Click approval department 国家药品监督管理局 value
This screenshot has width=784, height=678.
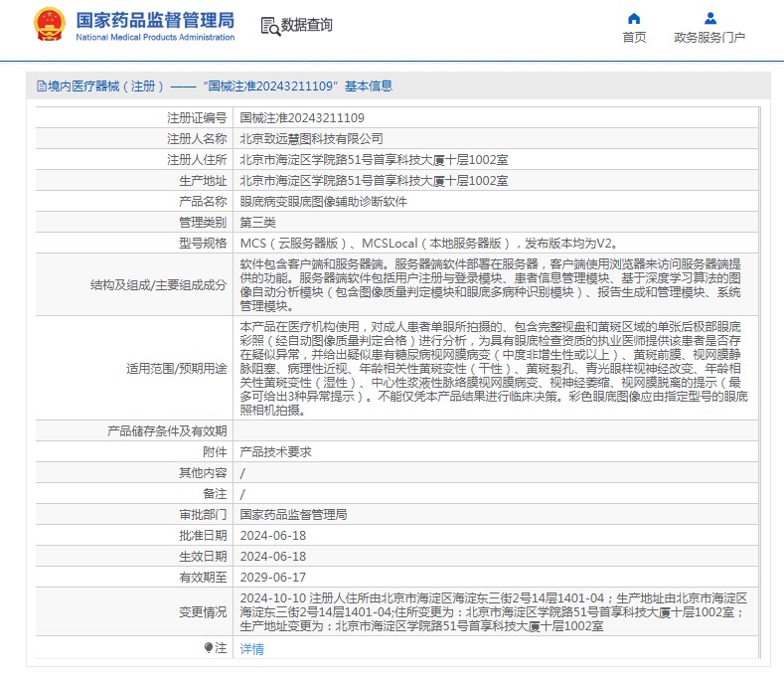(x=293, y=514)
